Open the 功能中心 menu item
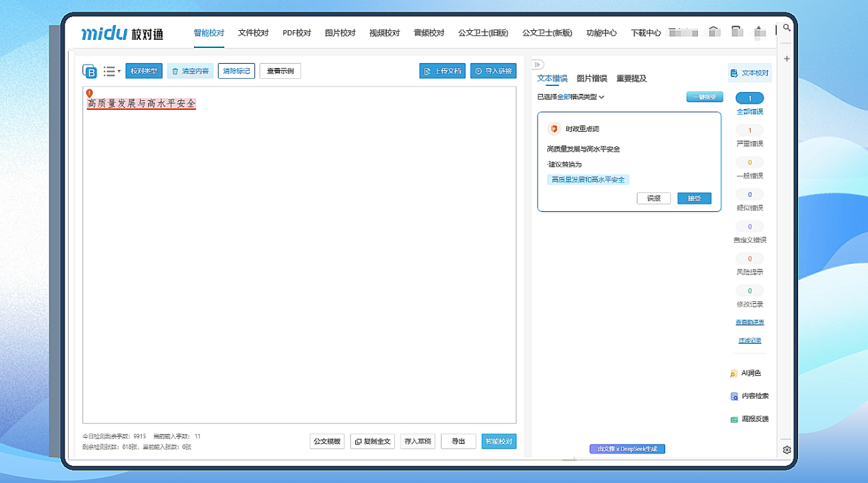 coord(601,32)
